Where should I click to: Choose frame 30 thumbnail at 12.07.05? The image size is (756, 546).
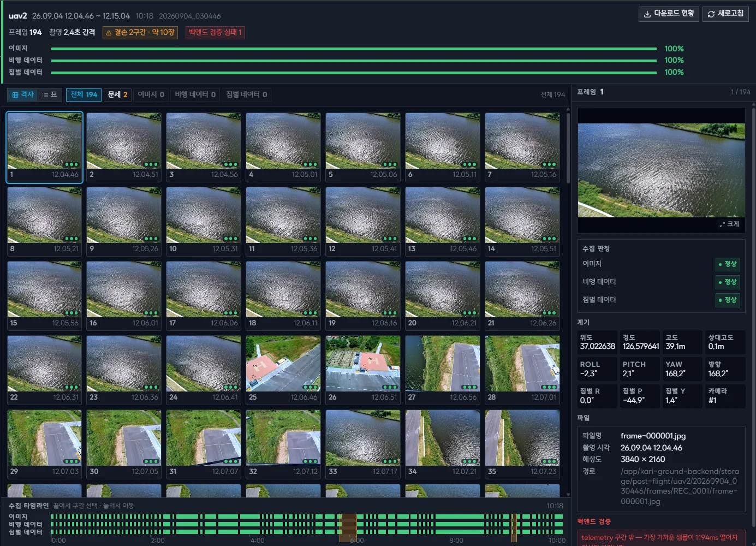[x=124, y=444]
